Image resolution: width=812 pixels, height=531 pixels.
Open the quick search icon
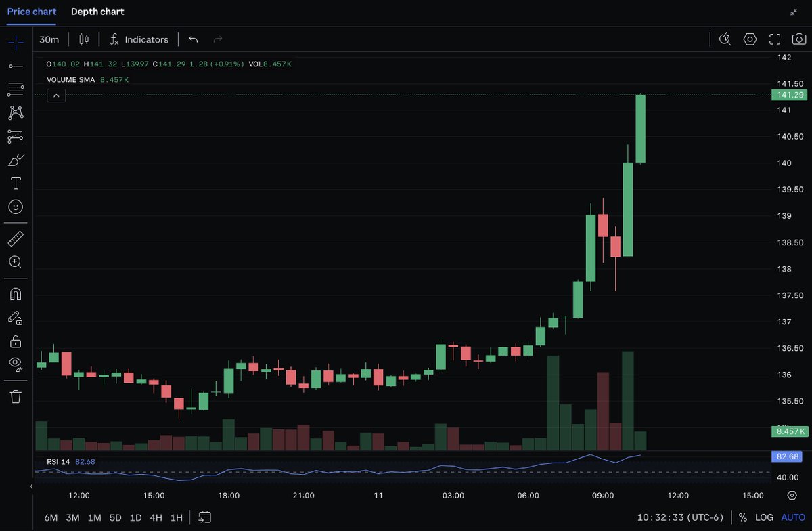click(x=725, y=39)
